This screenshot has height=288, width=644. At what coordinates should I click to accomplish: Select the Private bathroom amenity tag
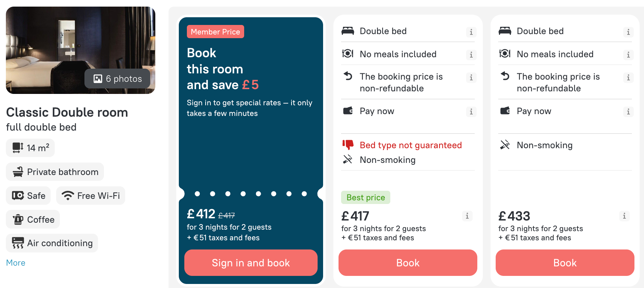coord(55,172)
